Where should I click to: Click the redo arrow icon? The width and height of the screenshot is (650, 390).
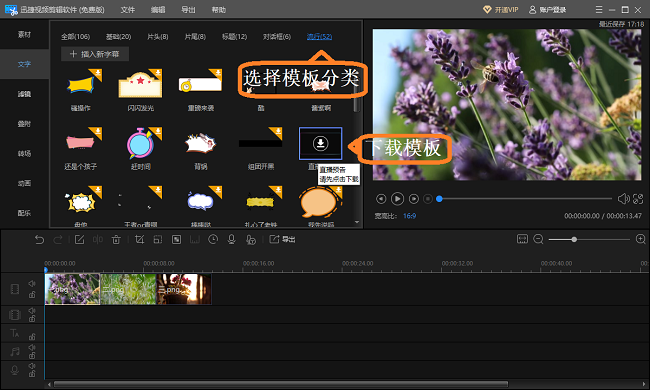[58, 240]
